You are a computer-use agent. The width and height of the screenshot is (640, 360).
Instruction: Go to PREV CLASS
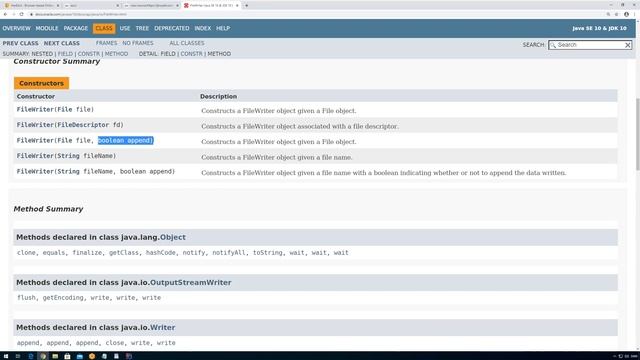coord(20,43)
